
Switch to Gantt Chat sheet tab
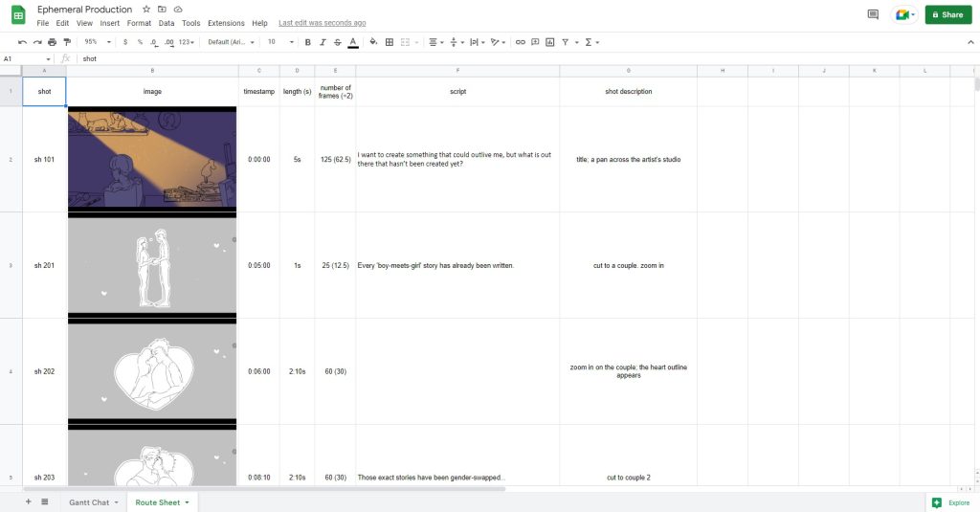tap(94, 502)
